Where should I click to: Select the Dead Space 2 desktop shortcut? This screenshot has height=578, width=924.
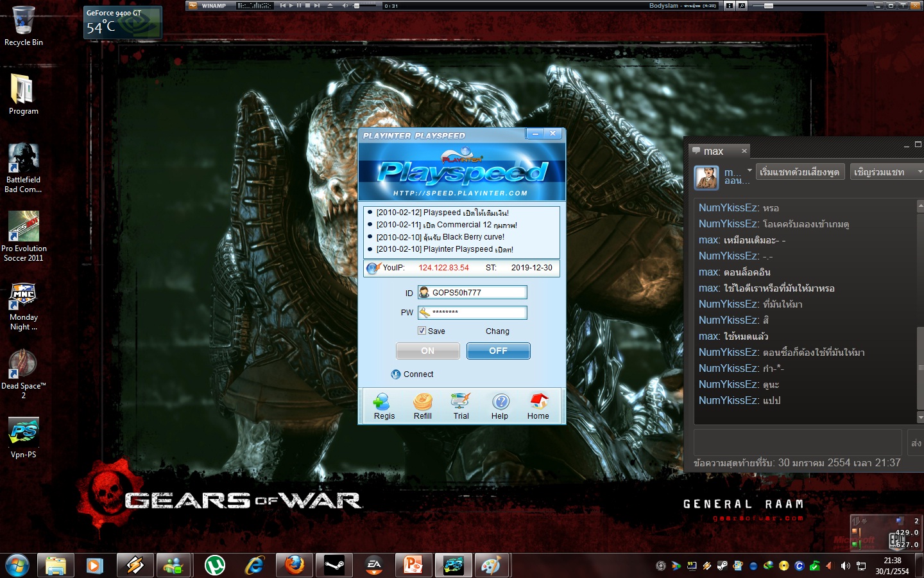pos(24,374)
